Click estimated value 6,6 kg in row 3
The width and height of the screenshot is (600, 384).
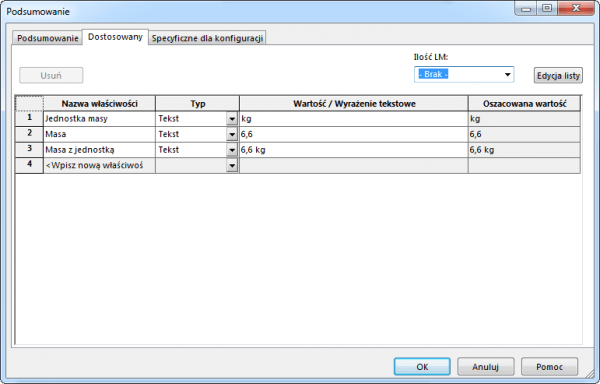(524, 150)
